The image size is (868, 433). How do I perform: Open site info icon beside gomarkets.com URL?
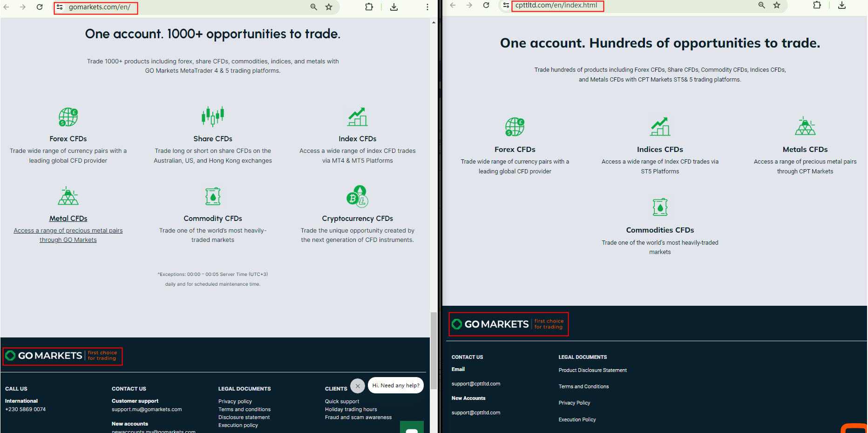pyautogui.click(x=60, y=7)
